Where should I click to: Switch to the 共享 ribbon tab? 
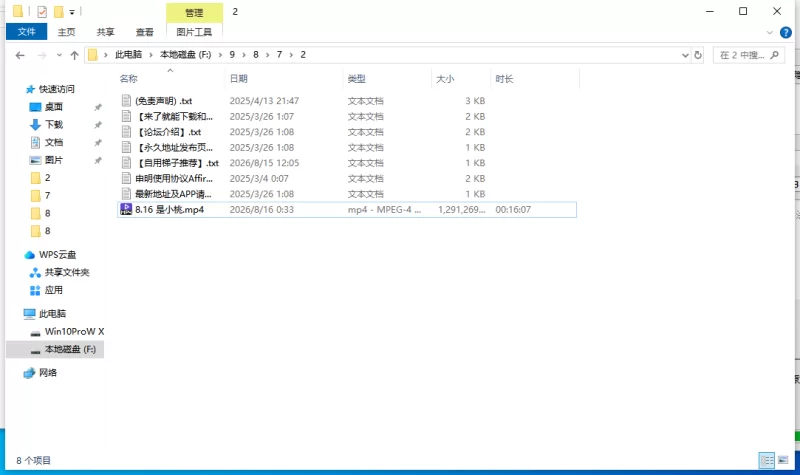pos(106,32)
